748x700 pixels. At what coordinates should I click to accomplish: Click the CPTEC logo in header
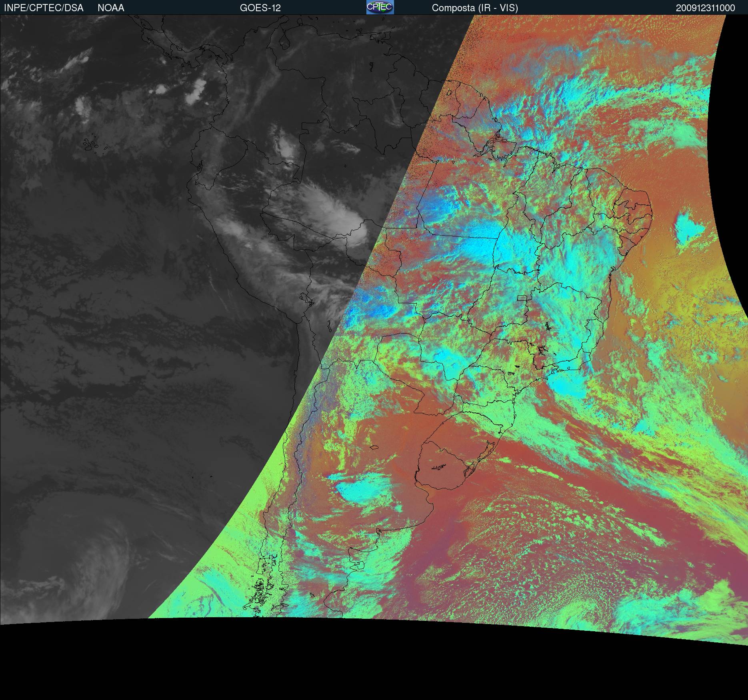point(380,7)
